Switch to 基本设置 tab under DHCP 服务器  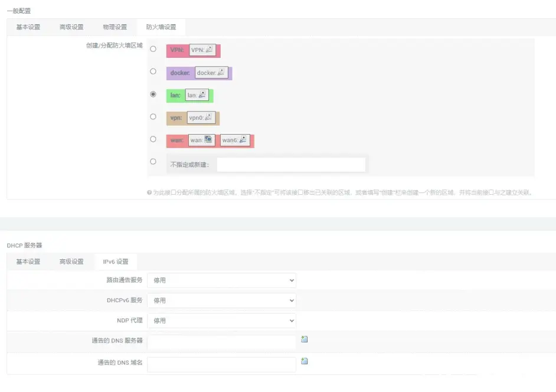click(28, 262)
